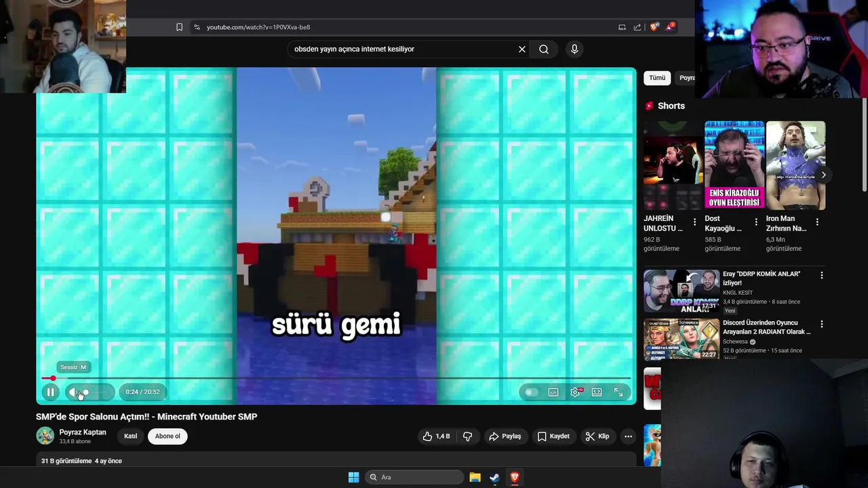Click the browser share page icon
The width and height of the screenshot is (868, 488).
click(637, 27)
